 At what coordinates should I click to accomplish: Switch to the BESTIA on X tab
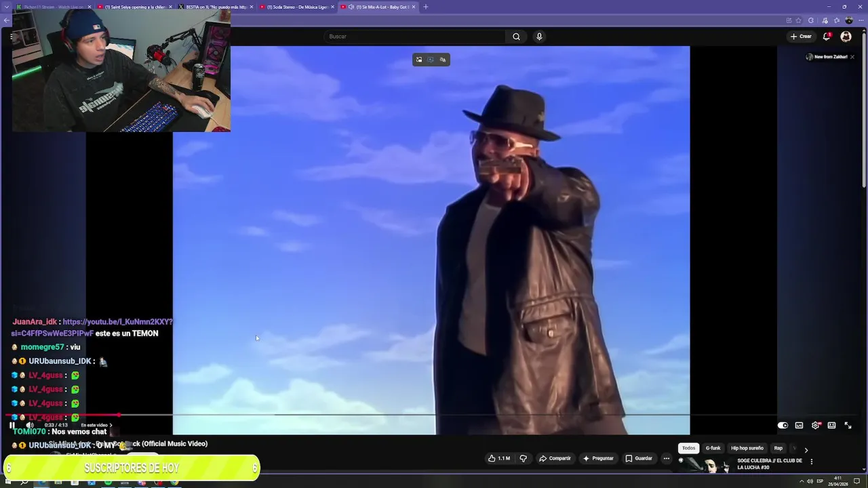pyautogui.click(x=216, y=7)
